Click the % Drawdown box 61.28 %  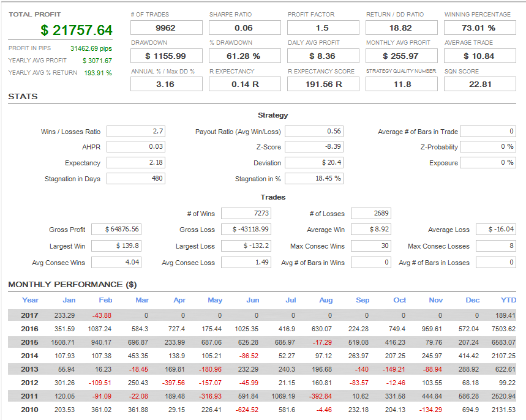pos(244,56)
